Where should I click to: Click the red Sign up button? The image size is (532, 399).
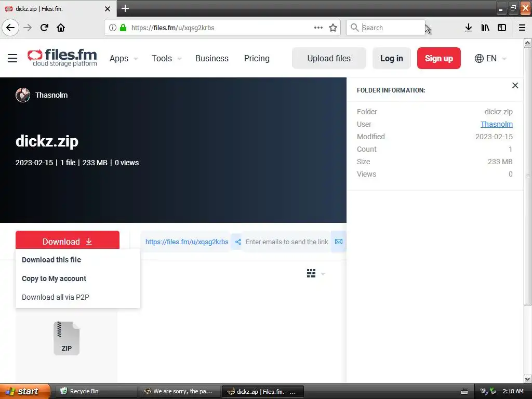pyautogui.click(x=438, y=58)
